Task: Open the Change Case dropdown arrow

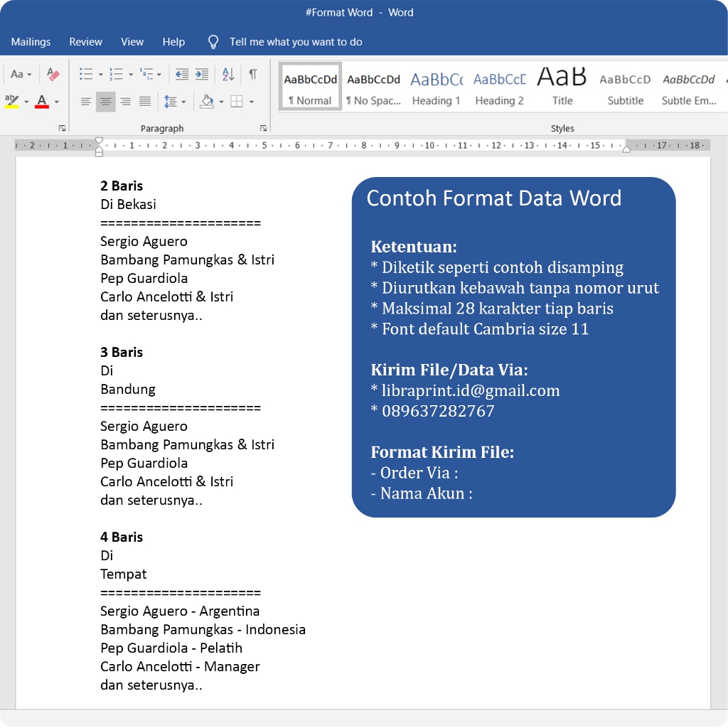Action: 29,75
